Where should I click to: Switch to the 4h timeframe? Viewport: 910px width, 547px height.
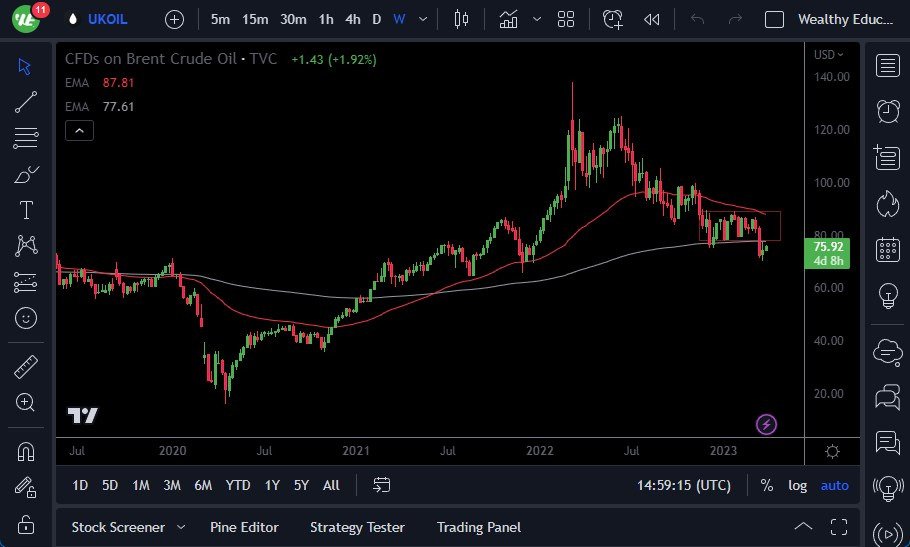click(353, 19)
